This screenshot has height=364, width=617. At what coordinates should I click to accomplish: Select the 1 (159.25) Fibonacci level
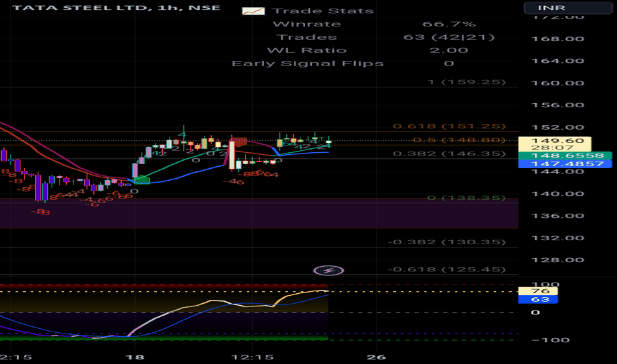pyautogui.click(x=467, y=82)
